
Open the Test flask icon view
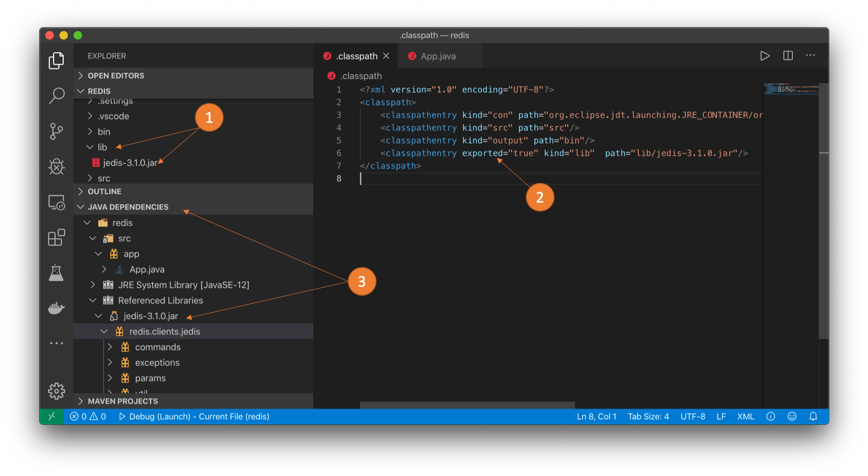click(x=56, y=272)
